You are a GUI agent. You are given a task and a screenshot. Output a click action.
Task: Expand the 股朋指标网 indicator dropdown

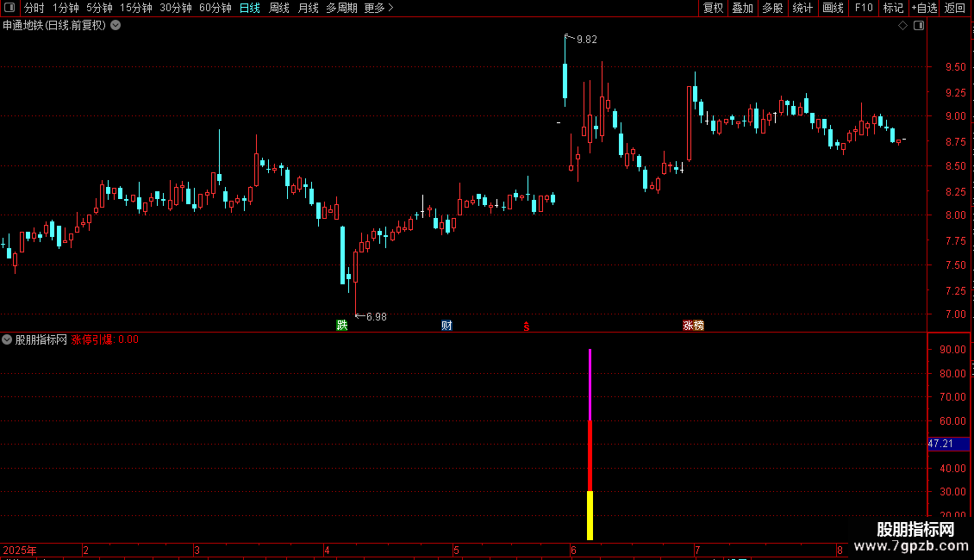7,339
